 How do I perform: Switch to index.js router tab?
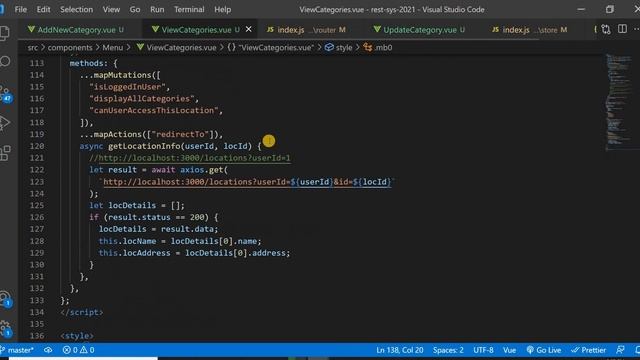point(306,30)
